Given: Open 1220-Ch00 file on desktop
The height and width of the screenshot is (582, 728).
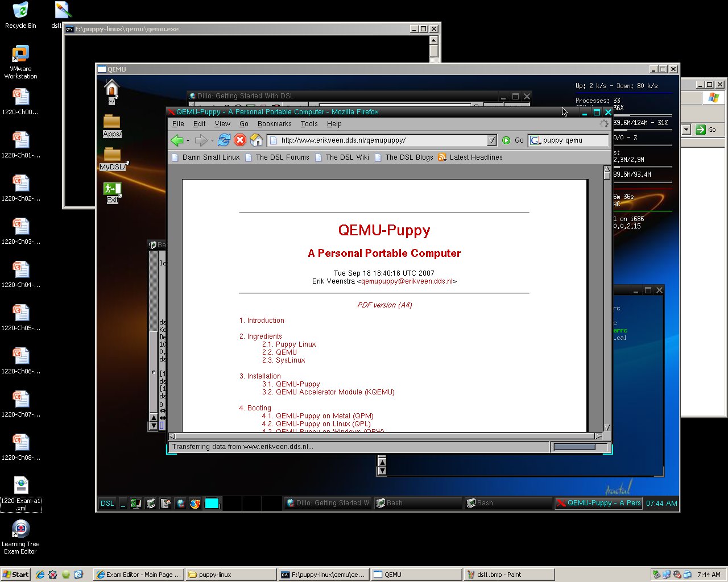Looking at the screenshot, I should pos(20,102).
